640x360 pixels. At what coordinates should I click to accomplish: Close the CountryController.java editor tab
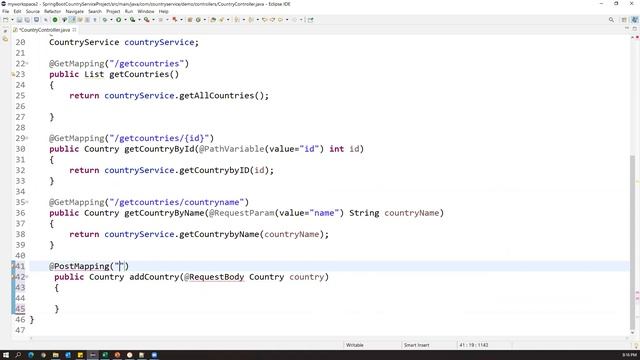[x=74, y=30]
